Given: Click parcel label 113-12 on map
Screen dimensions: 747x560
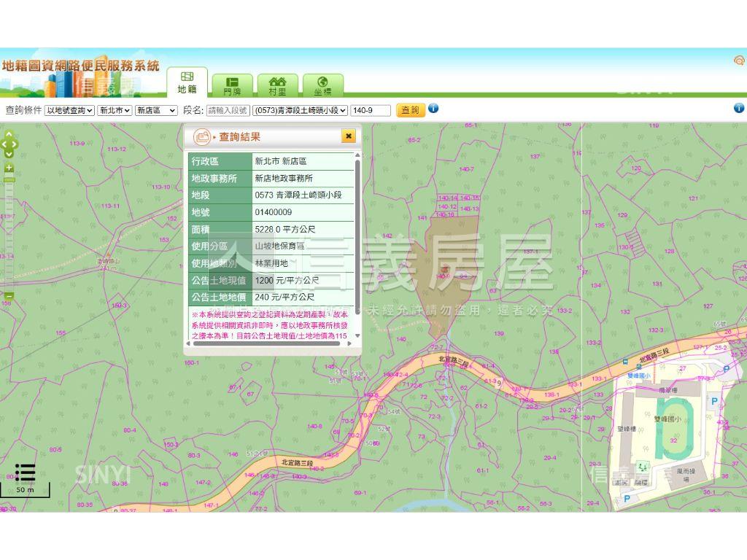Looking at the screenshot, I should 117,149.
